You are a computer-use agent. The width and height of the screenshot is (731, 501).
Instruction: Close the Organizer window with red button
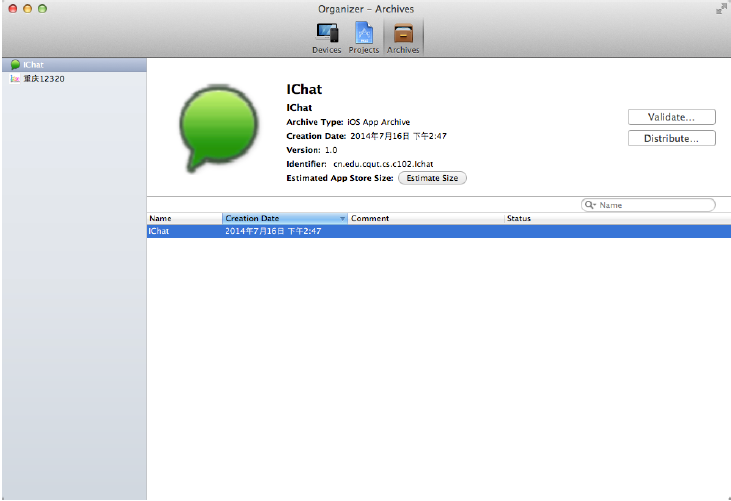12,8
